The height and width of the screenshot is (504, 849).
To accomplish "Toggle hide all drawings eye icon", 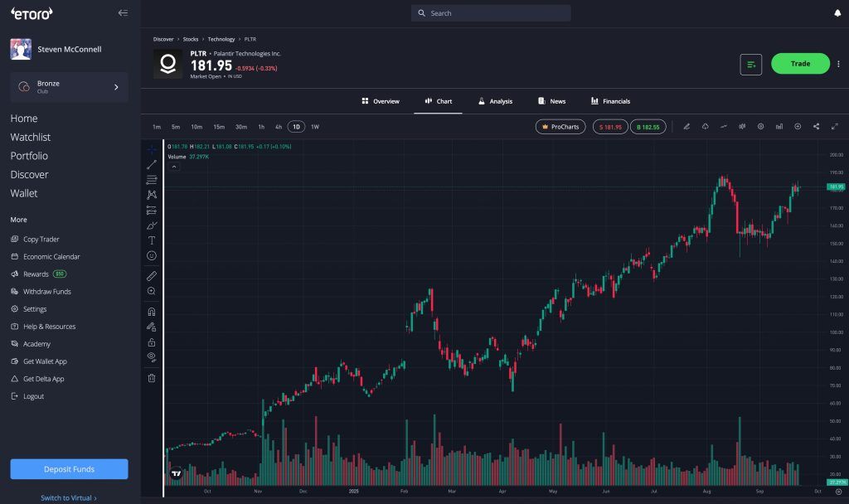I will coord(152,357).
